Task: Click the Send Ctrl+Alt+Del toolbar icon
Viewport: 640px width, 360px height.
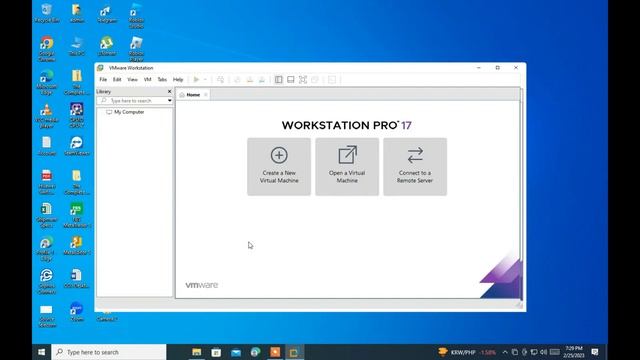Action: coord(220,80)
